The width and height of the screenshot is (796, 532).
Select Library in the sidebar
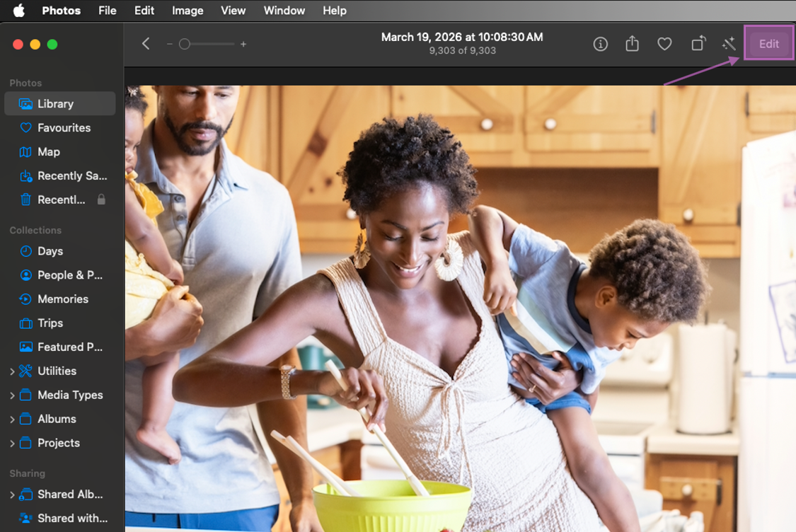(60, 103)
